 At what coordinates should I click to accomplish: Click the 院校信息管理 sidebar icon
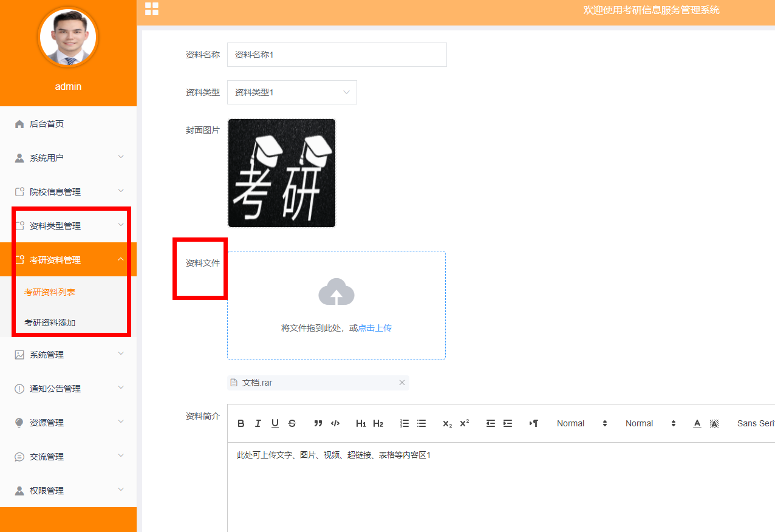pyautogui.click(x=19, y=192)
